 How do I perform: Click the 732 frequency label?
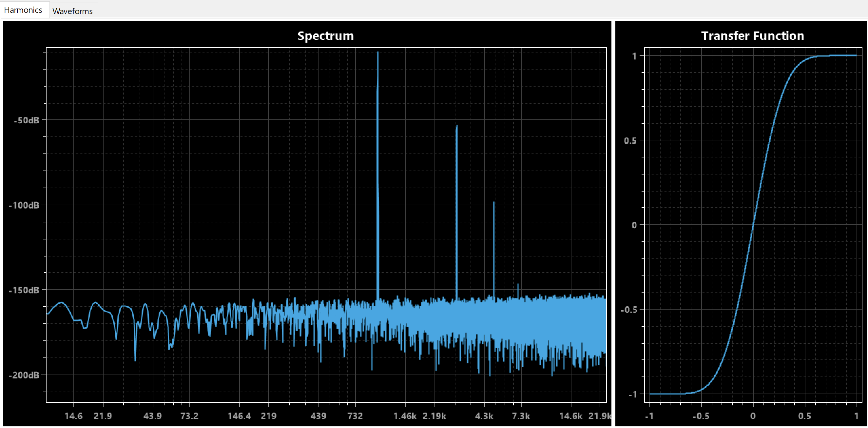tap(355, 416)
